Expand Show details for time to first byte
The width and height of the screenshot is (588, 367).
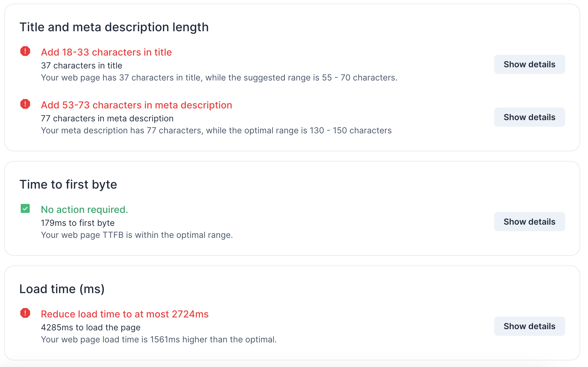click(529, 222)
